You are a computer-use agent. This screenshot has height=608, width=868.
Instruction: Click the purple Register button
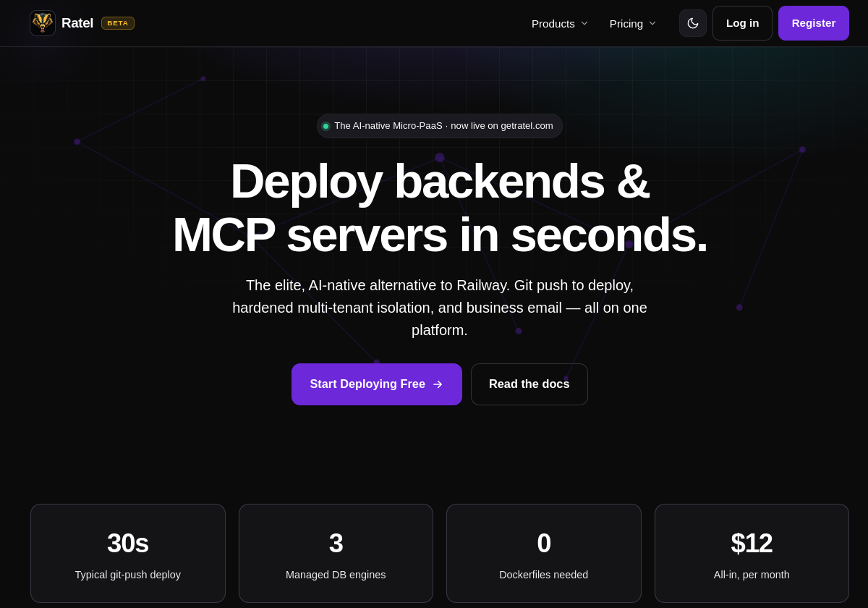click(814, 23)
